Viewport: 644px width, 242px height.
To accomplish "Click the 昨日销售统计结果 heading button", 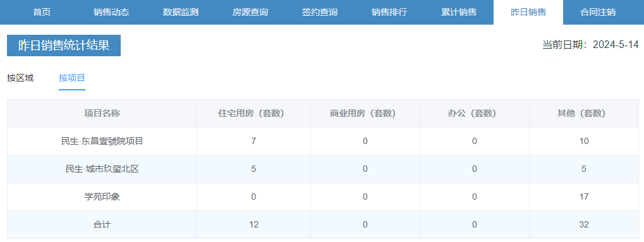I will point(64,45).
